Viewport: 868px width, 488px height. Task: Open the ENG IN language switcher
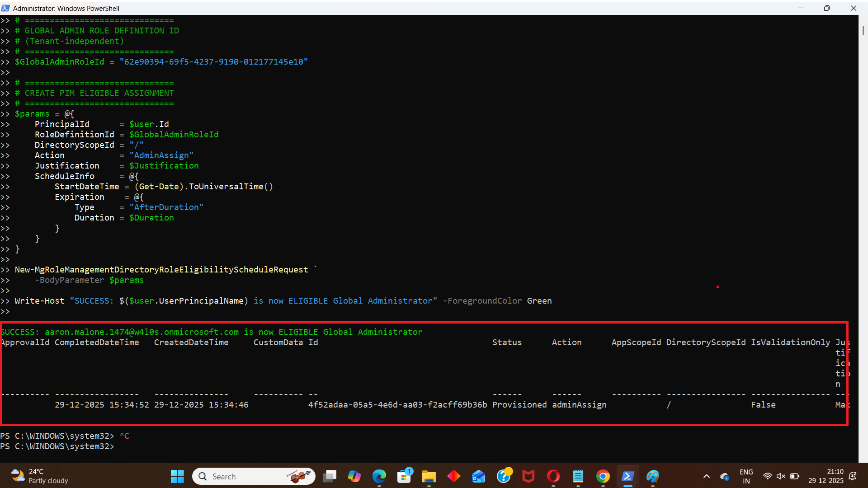click(746, 476)
